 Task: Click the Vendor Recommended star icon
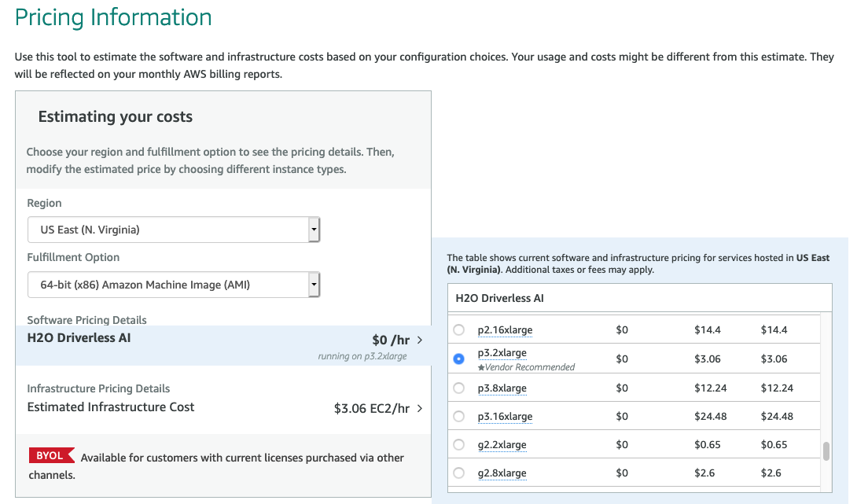pos(480,367)
